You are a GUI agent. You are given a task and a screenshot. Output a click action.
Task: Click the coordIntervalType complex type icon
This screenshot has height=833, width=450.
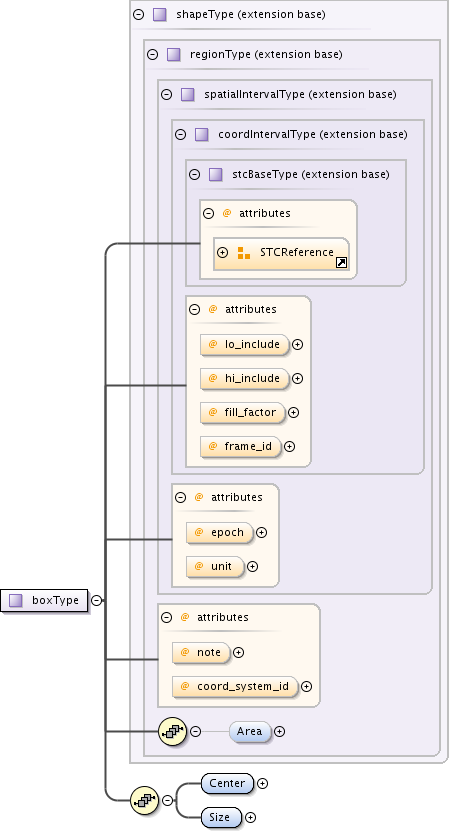tap(201, 134)
